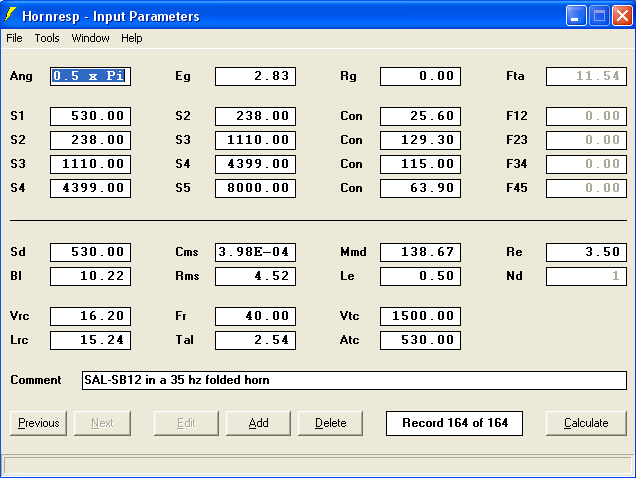Click the disabled maximize window button
The width and height of the screenshot is (636, 478).
(599, 16)
